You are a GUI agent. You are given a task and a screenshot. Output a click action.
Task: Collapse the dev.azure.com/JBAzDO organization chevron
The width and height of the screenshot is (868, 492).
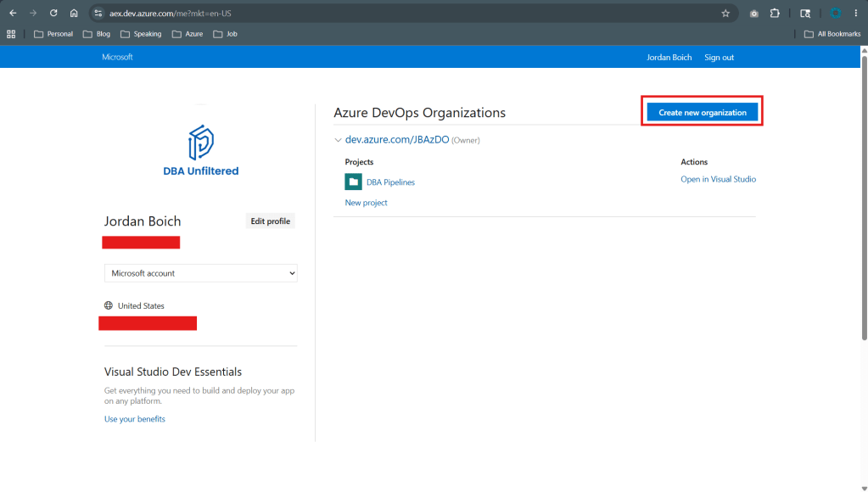338,140
